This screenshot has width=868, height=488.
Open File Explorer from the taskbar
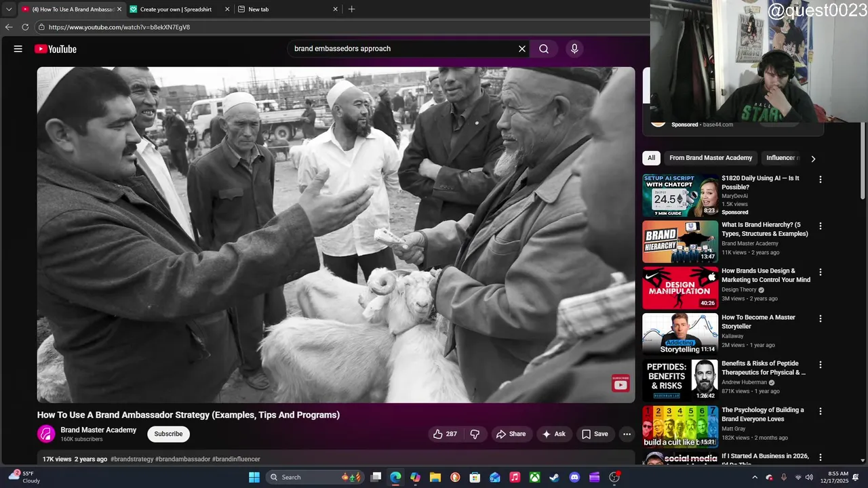[x=435, y=477]
